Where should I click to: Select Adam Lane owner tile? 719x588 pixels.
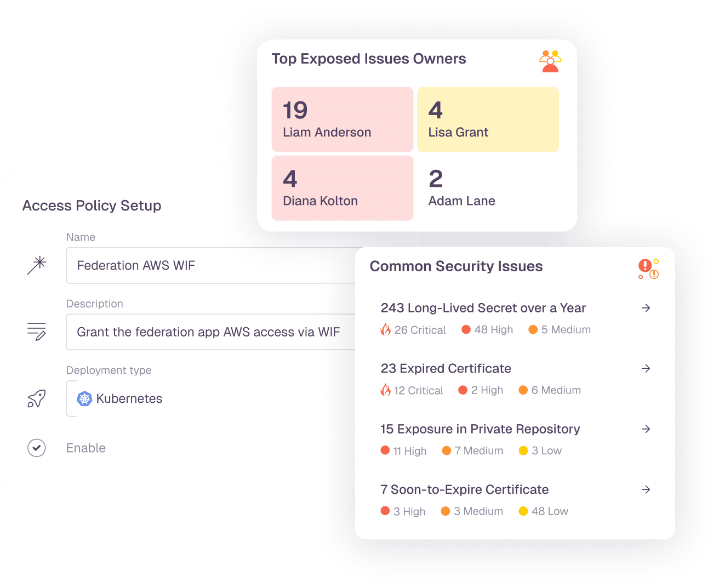[488, 188]
